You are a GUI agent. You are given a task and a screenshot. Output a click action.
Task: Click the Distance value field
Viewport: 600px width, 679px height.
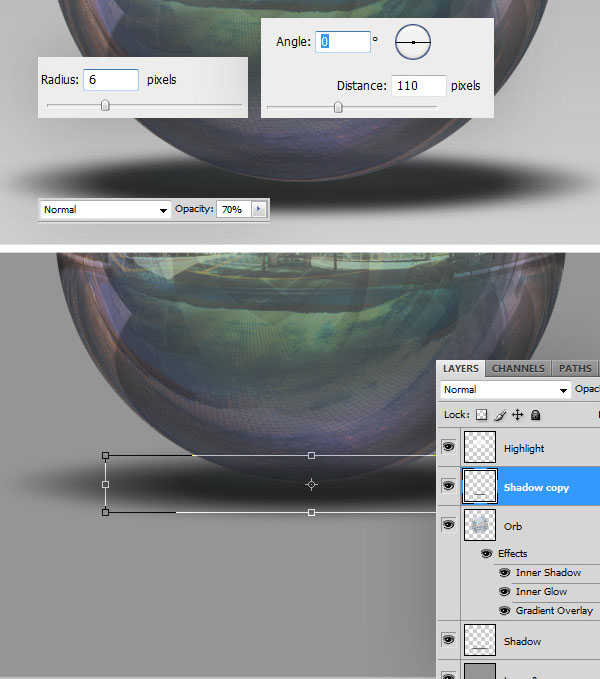[x=419, y=86]
